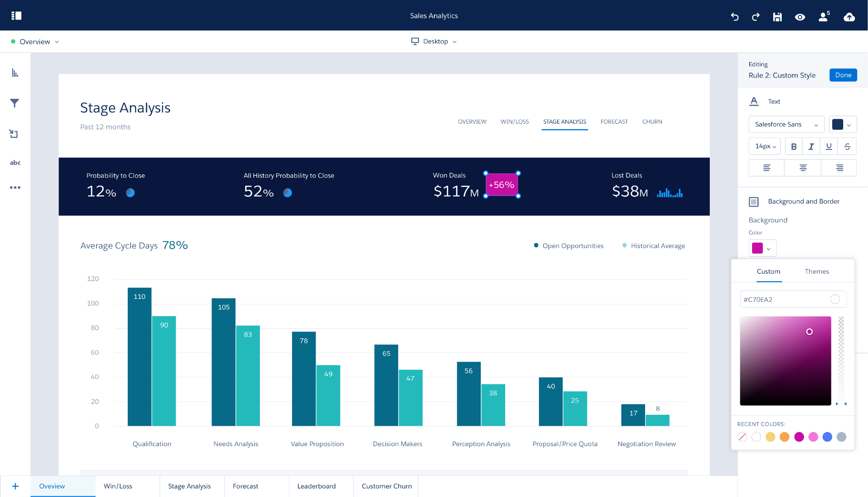This screenshot has height=497, width=868.
Task: Toggle underline formatting
Action: click(x=829, y=146)
